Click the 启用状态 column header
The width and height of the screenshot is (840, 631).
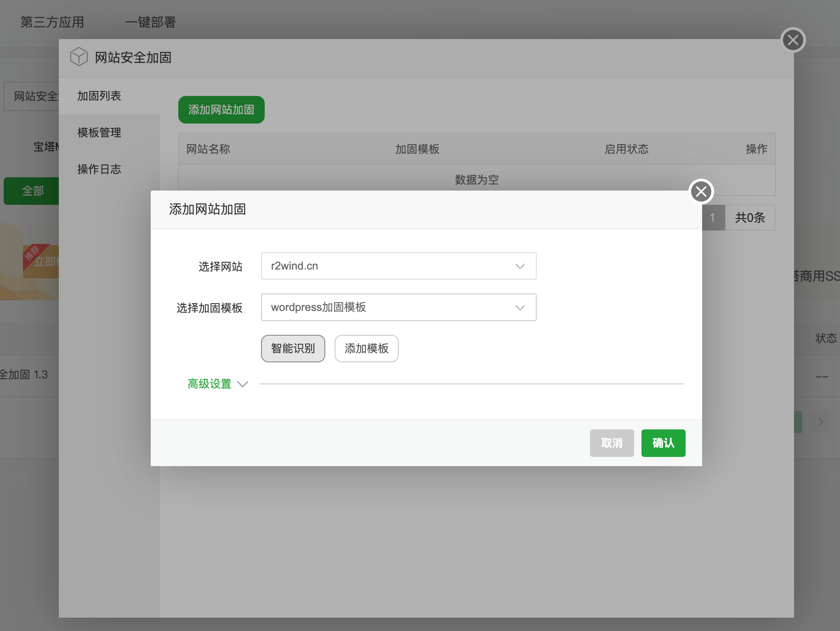(x=626, y=149)
